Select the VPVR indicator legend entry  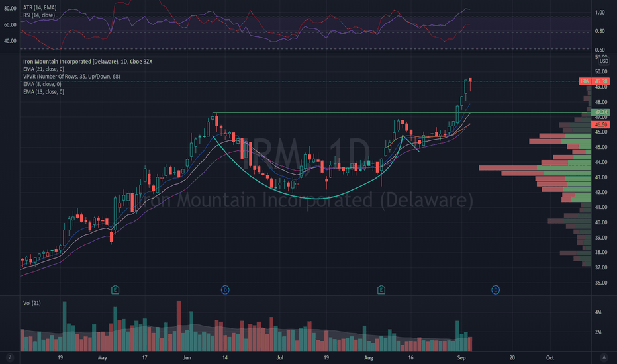pyautogui.click(x=71, y=76)
